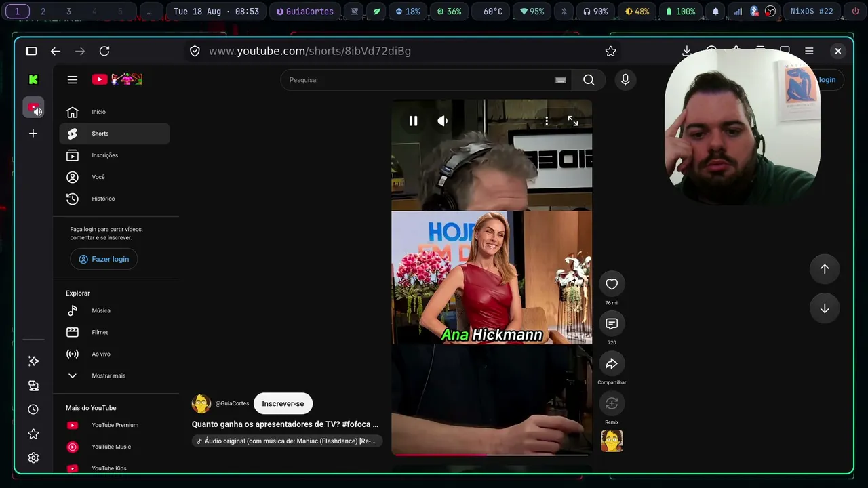Image resolution: width=868 pixels, height=488 pixels.
Task: Open bookmarks star in browser sidebar
Action: pyautogui.click(x=33, y=434)
